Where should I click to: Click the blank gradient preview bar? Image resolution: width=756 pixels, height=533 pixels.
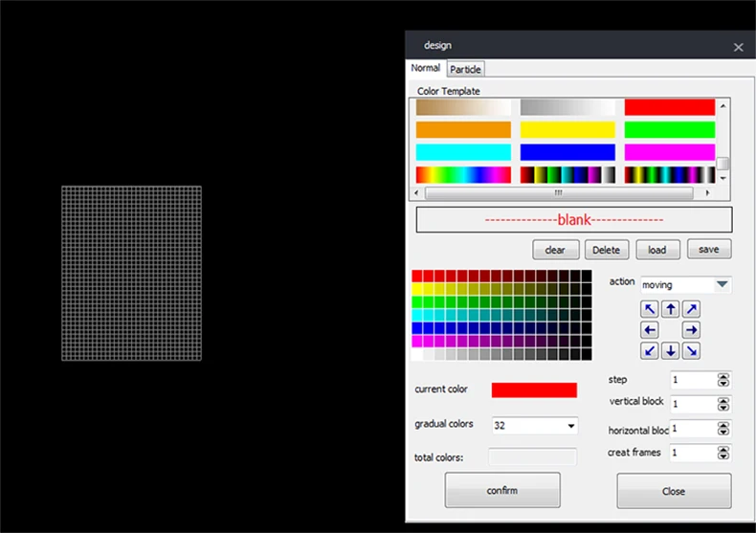pyautogui.click(x=574, y=220)
